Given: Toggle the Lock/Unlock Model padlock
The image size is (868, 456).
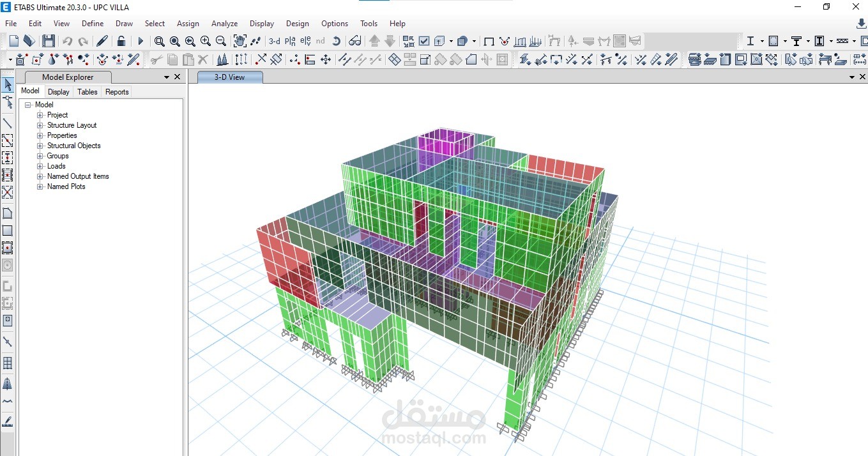Looking at the screenshot, I should 121,41.
